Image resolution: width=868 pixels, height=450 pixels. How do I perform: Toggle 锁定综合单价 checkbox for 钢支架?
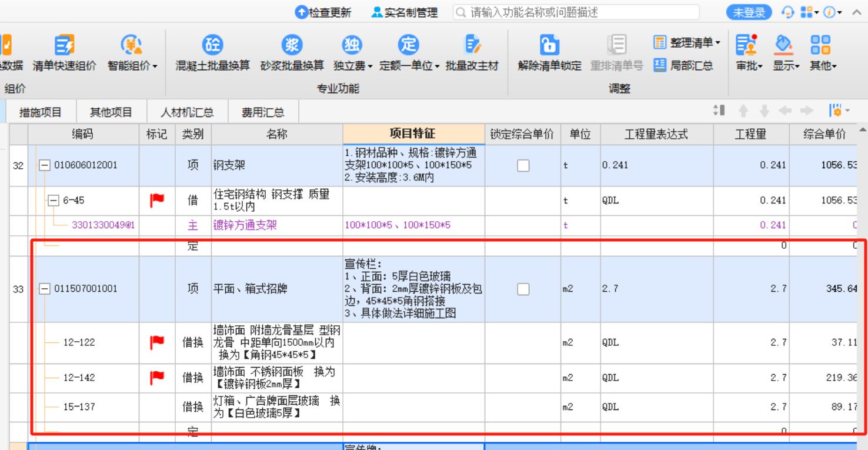(x=523, y=166)
